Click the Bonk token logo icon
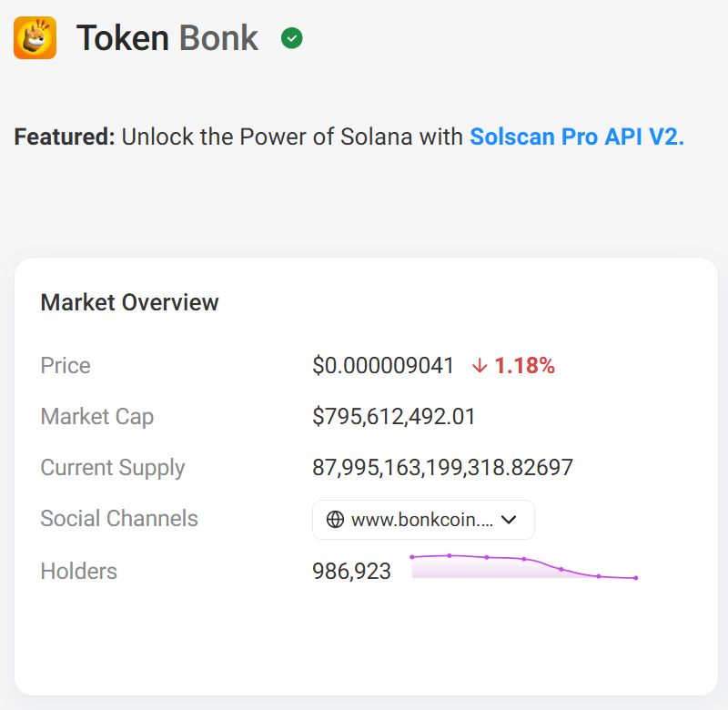 pos(35,38)
